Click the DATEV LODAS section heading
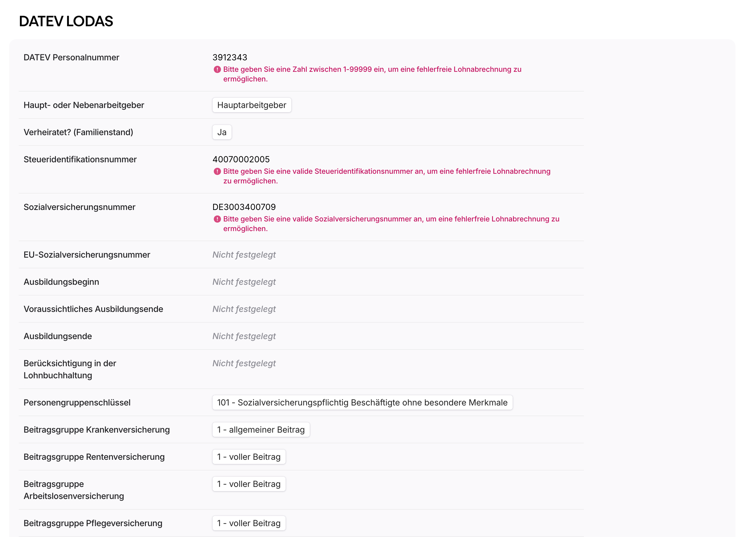The image size is (756, 537). point(66,21)
